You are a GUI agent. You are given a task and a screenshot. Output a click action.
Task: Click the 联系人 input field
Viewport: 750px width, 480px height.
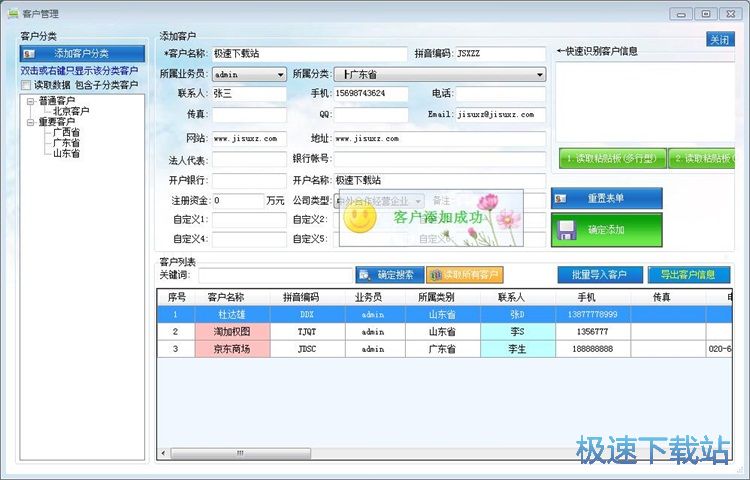249,93
